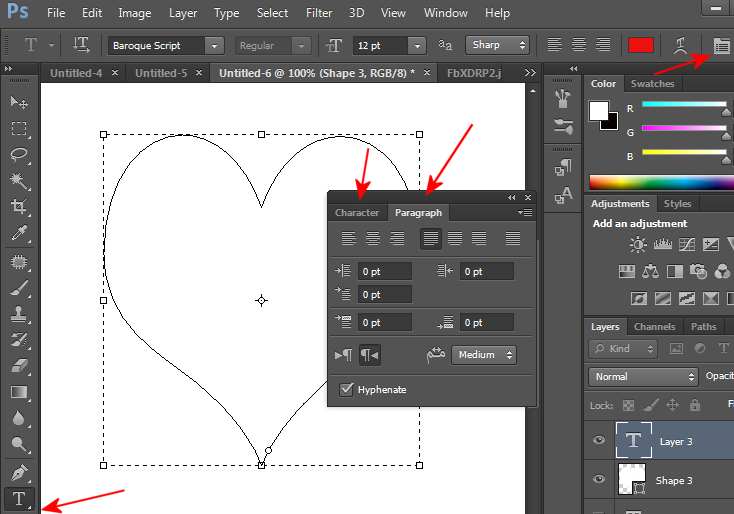Image resolution: width=734 pixels, height=514 pixels.
Task: Activate the Crop tool
Action: point(19,207)
